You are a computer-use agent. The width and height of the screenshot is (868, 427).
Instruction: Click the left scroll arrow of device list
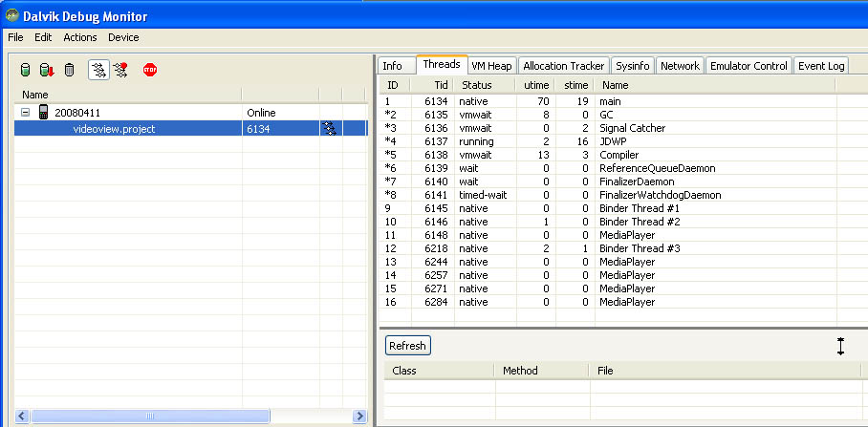tap(22, 416)
